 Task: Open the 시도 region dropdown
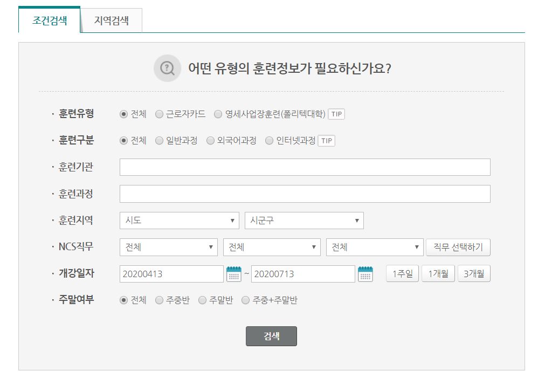pyautogui.click(x=180, y=221)
